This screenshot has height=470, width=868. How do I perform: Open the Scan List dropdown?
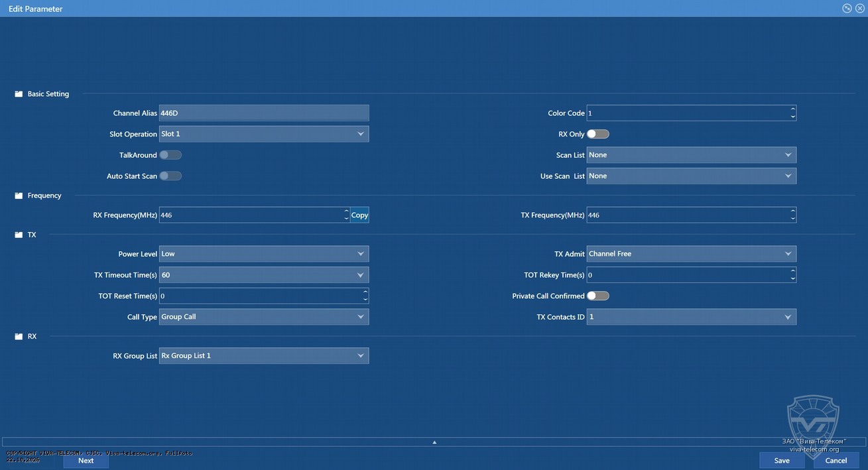(x=692, y=155)
